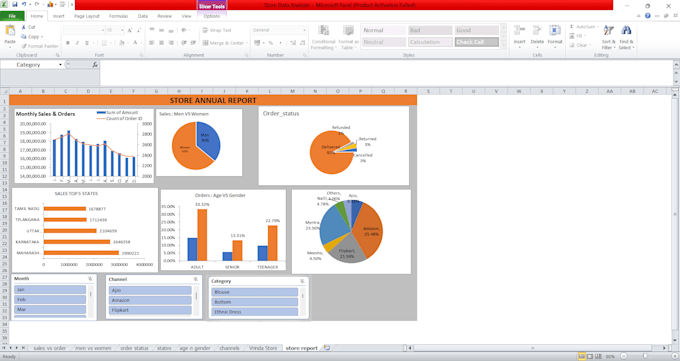Viewport: 680px width, 361px height.
Task: Switch to 'sales vs order' sheet tab
Action: click(49, 348)
